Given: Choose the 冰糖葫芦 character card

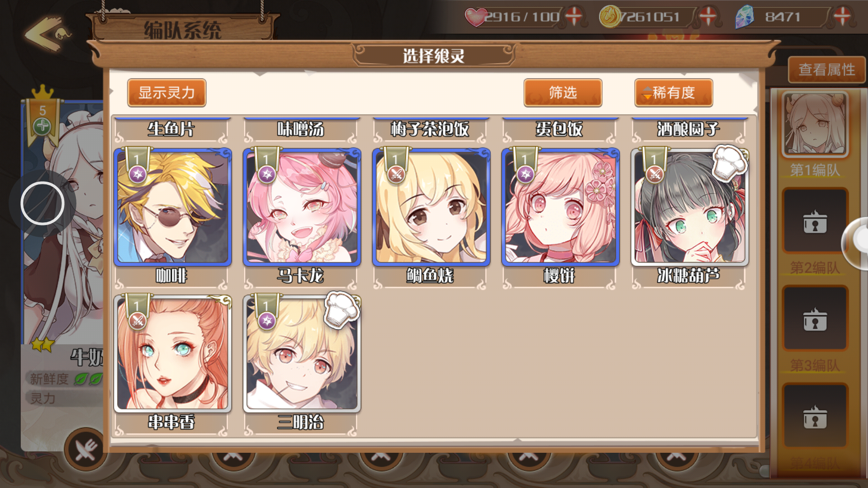Looking at the screenshot, I should [689, 207].
